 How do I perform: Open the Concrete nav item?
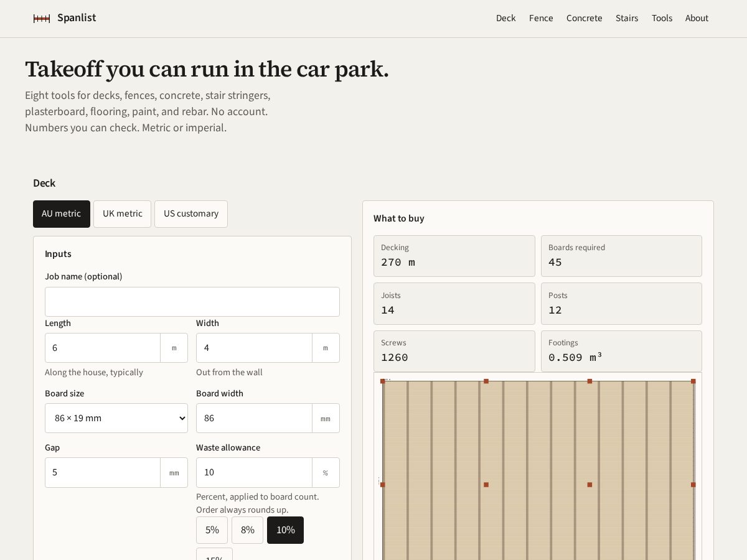coord(584,18)
